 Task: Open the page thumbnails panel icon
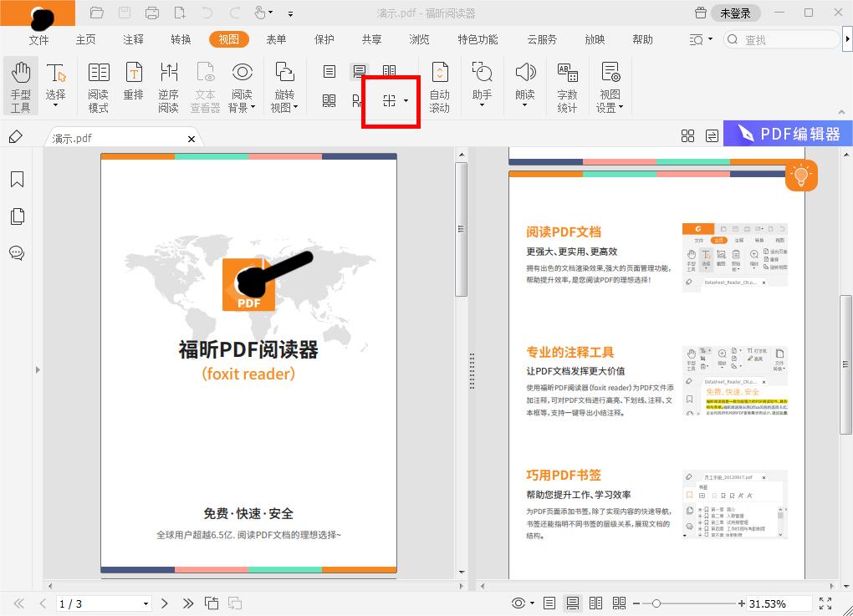pyautogui.click(x=17, y=216)
